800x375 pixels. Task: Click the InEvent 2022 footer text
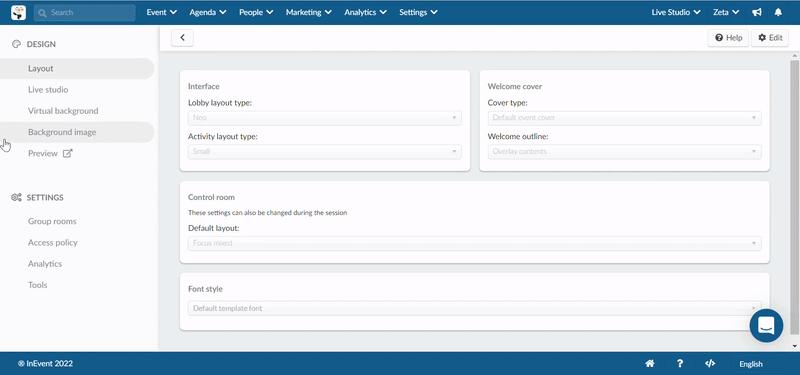coord(45,364)
